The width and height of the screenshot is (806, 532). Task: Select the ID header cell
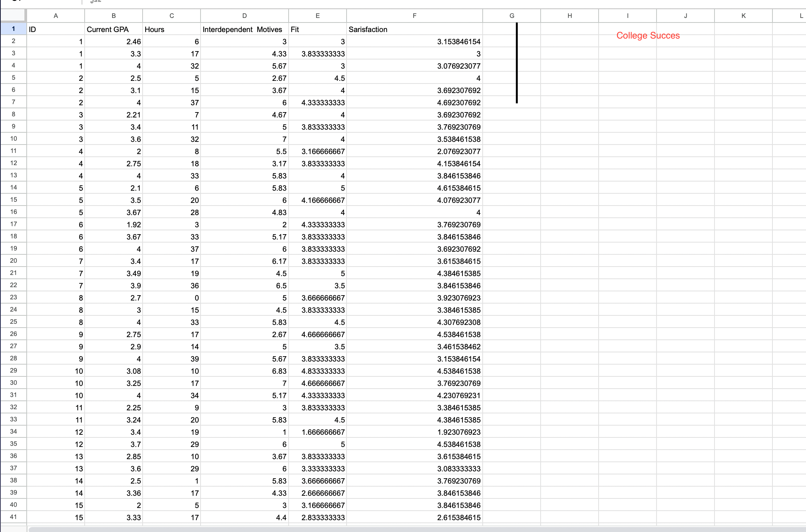(x=56, y=29)
